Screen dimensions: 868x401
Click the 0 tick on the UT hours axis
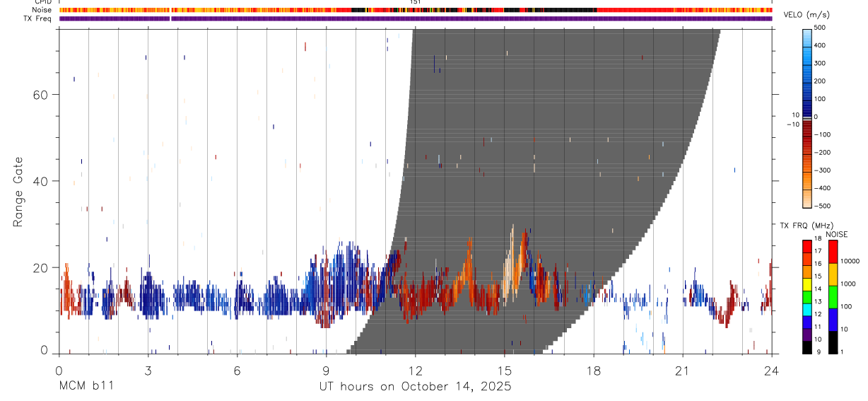coord(59,370)
